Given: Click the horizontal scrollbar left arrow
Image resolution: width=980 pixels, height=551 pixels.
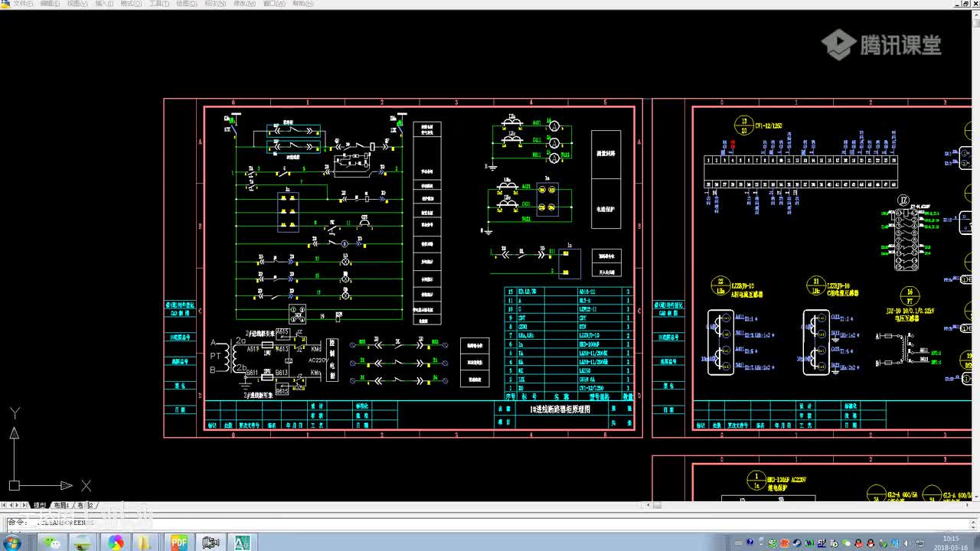Looking at the screenshot, I should pyautogui.click(x=647, y=505).
